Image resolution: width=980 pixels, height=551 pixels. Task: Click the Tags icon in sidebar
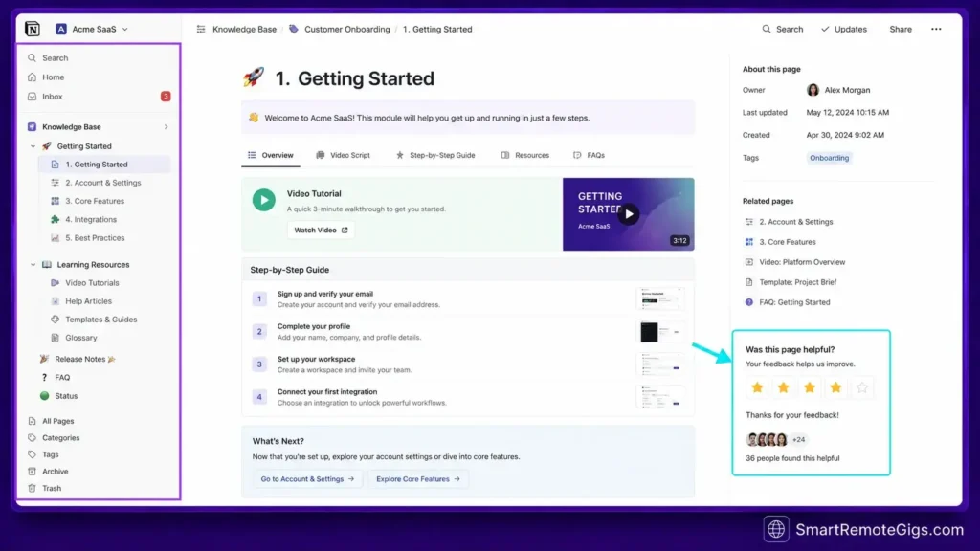click(x=32, y=454)
